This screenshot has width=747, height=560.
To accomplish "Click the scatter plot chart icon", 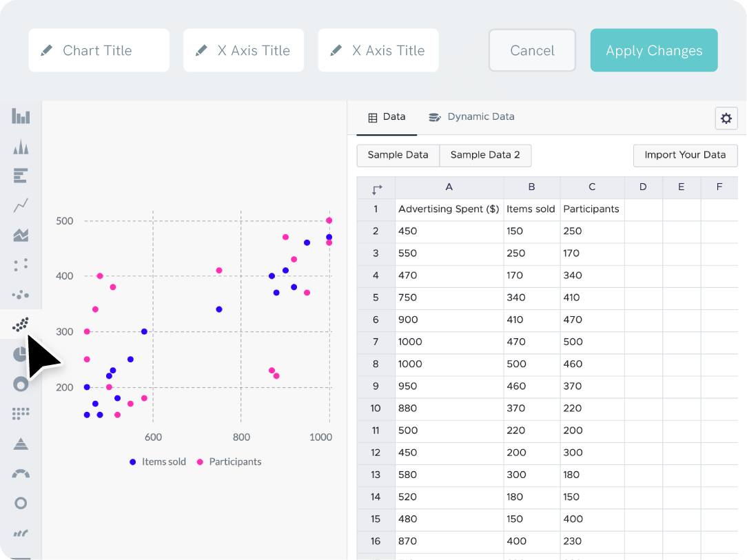I will tap(21, 324).
